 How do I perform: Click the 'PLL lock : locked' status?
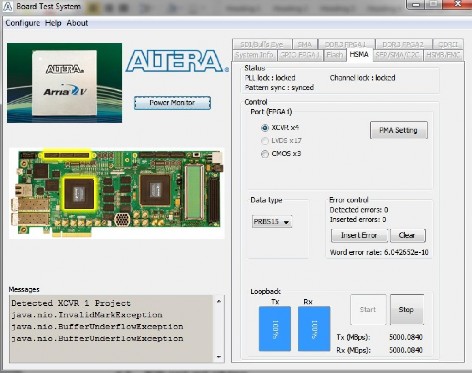270,78
